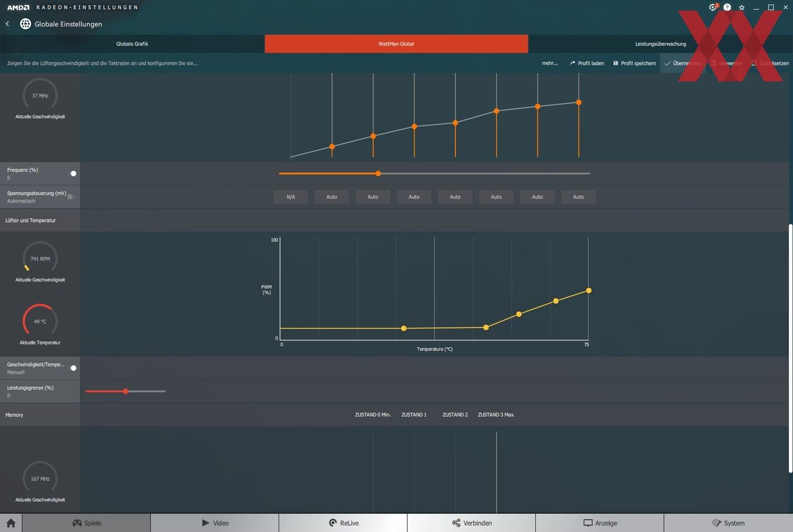Open the ReLive section
The width and height of the screenshot is (793, 532).
pos(343,523)
